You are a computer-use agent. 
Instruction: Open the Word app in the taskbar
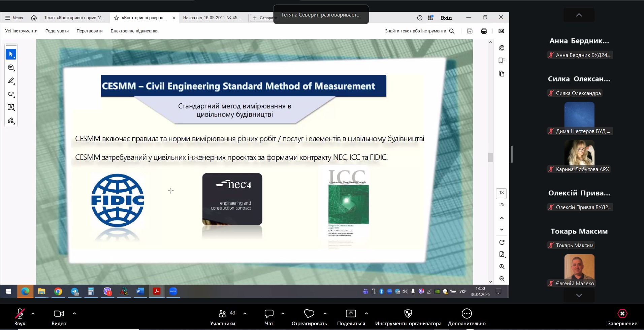coord(140,292)
